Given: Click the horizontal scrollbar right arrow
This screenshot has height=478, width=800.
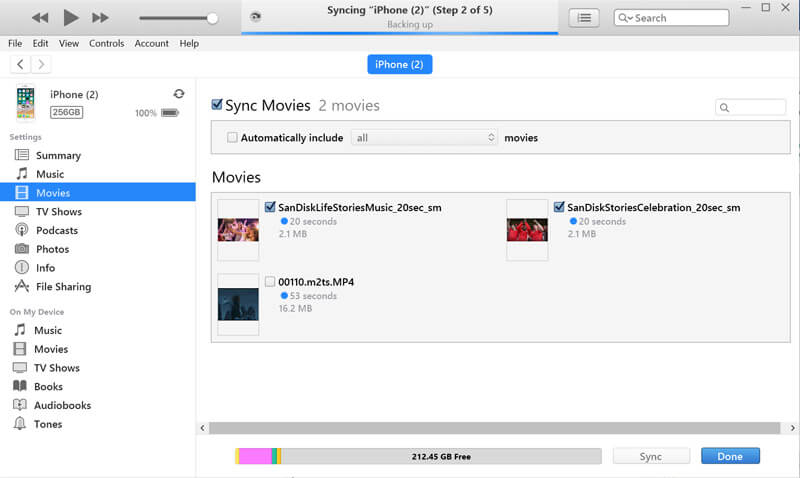Looking at the screenshot, I should click(792, 428).
